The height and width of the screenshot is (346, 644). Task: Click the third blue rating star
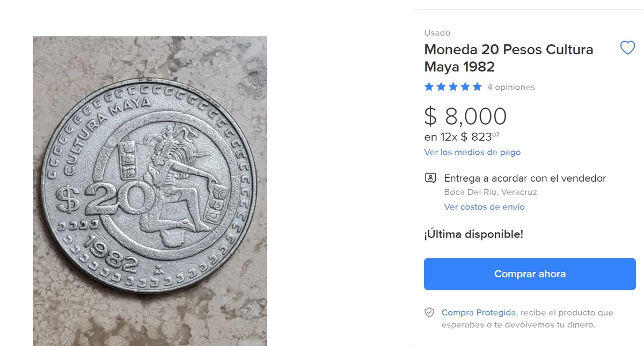tap(453, 87)
